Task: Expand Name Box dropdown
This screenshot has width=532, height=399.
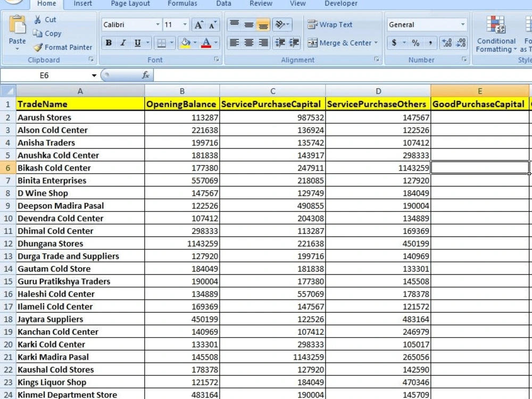Action: (94, 76)
